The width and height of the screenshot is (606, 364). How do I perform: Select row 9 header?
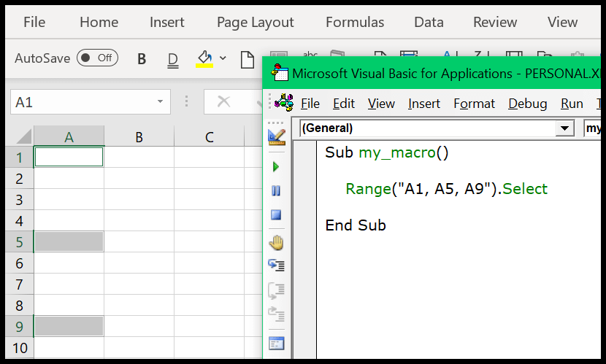[19, 326]
